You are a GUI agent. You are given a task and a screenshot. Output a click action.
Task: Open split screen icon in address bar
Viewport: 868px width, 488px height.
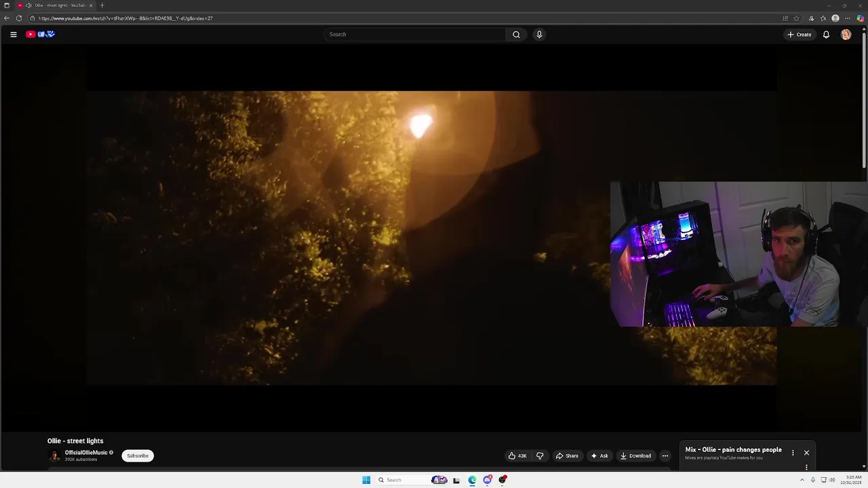(785, 18)
